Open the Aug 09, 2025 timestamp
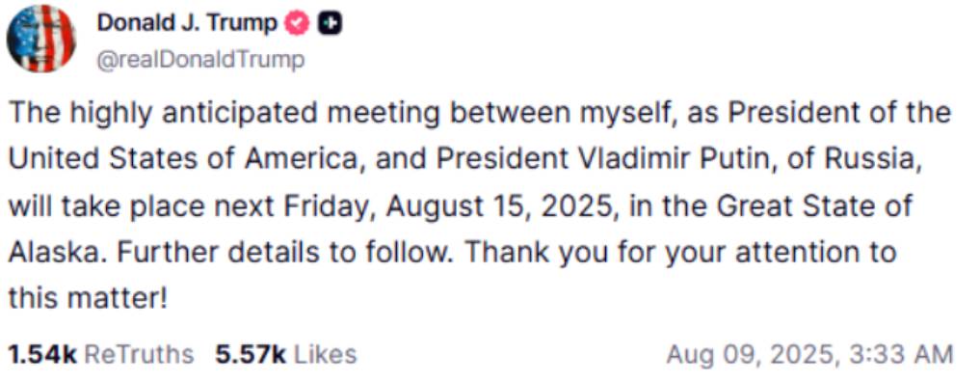The width and height of the screenshot is (980, 382). [x=752, y=354]
